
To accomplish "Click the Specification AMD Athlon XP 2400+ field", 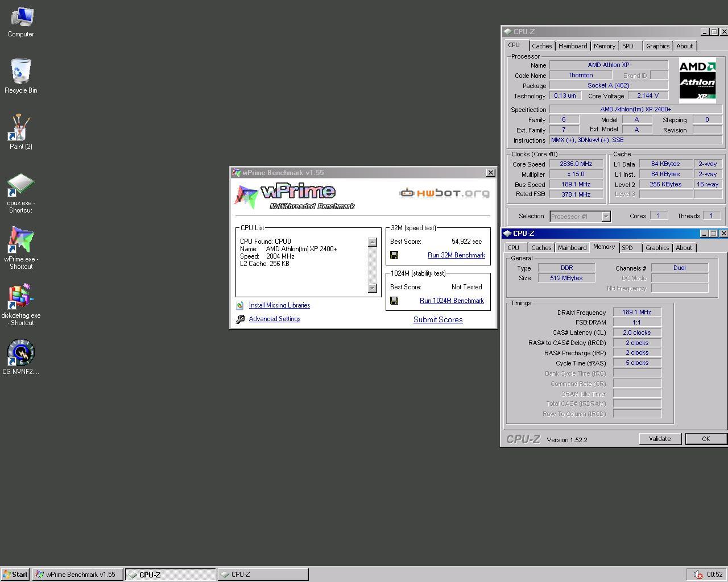I will 636,109.
